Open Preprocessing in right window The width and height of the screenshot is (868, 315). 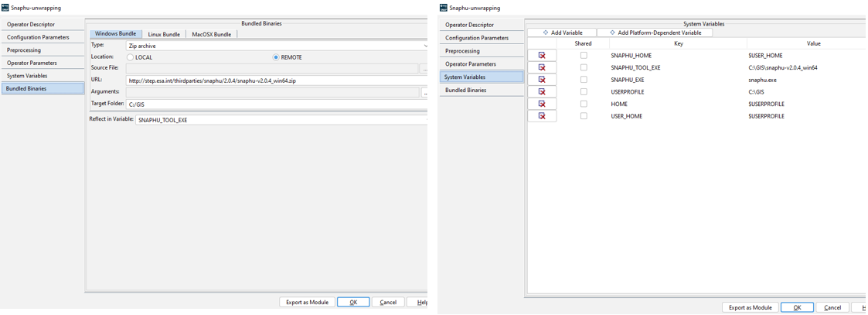(482, 50)
